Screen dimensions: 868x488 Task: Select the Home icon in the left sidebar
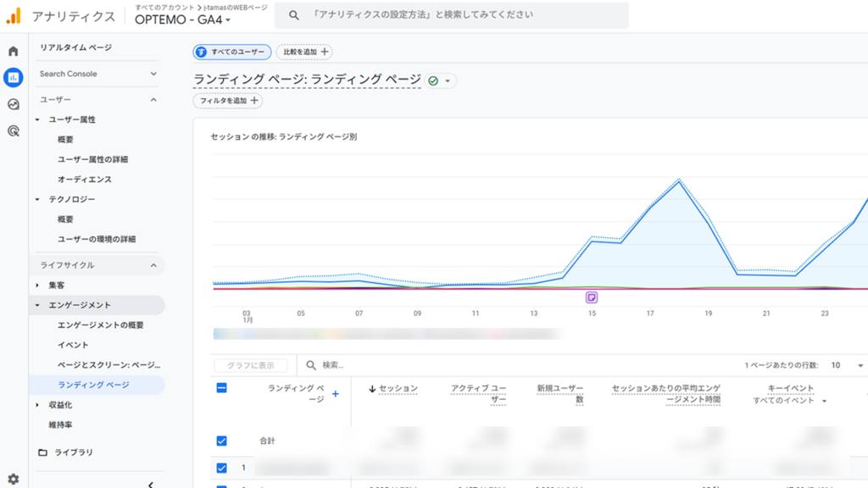click(12, 51)
